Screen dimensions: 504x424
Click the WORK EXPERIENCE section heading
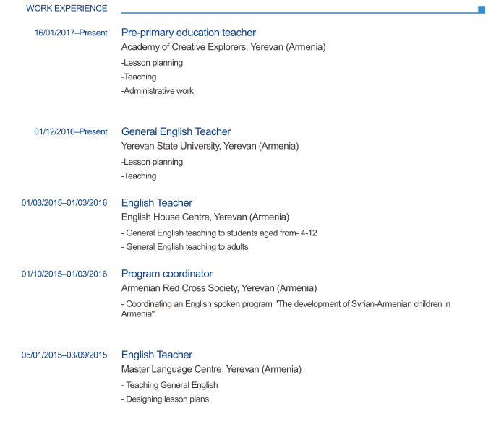(67, 9)
